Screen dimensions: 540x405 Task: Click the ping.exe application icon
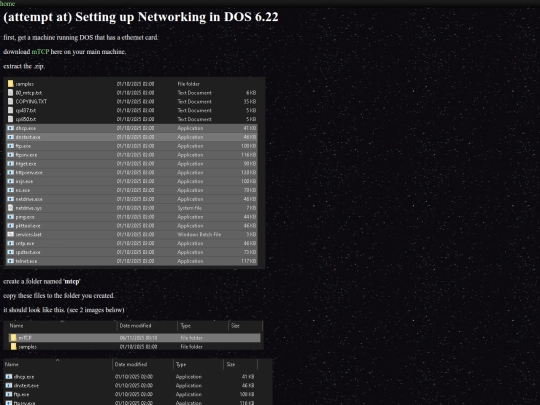(11, 217)
